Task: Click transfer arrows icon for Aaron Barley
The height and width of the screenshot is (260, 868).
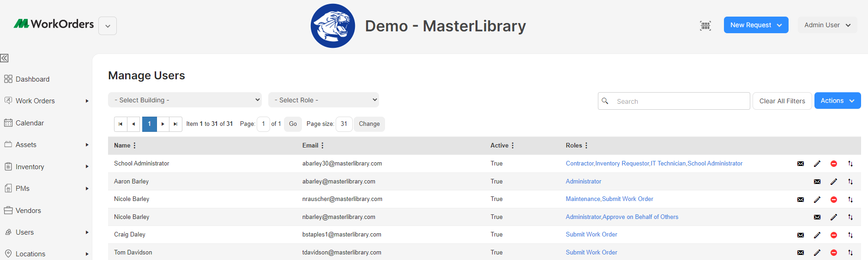Action: click(850, 182)
